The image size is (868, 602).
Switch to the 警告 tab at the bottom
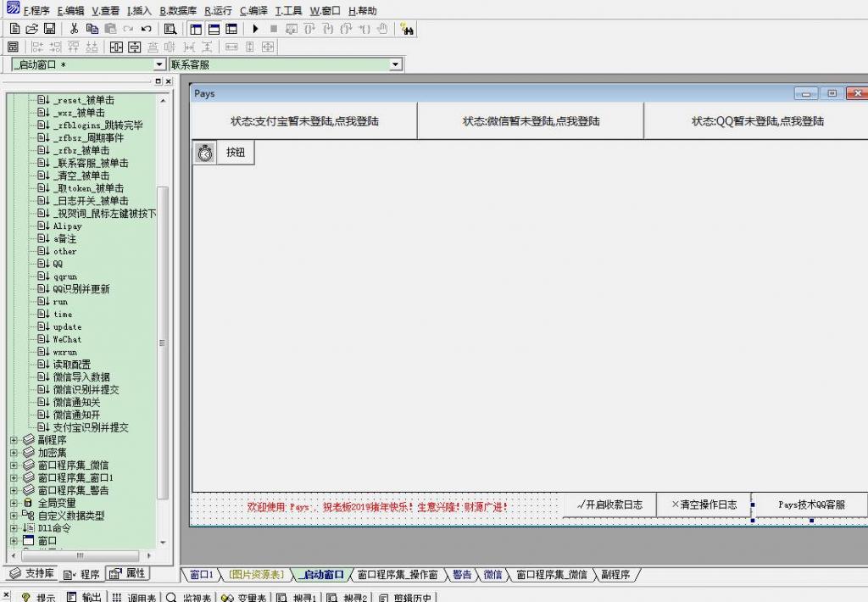tap(461, 574)
